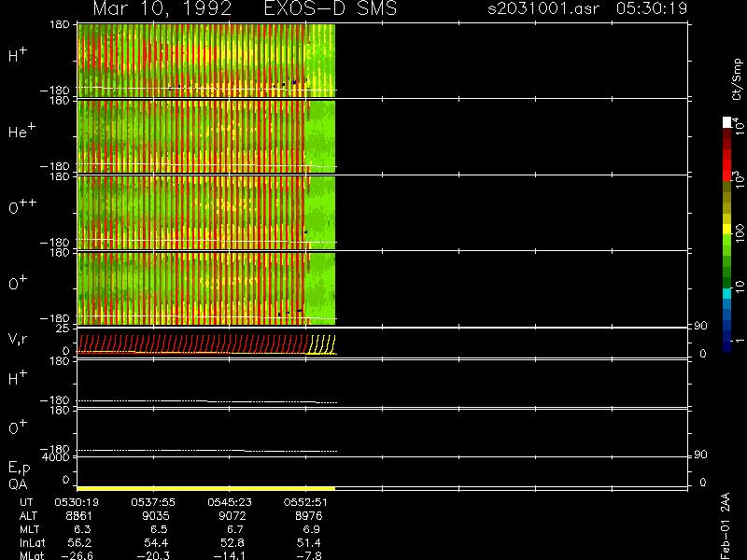Viewport: 747px width, 560px height.
Task: Click the UT value '0545:23'
Action: point(230,502)
